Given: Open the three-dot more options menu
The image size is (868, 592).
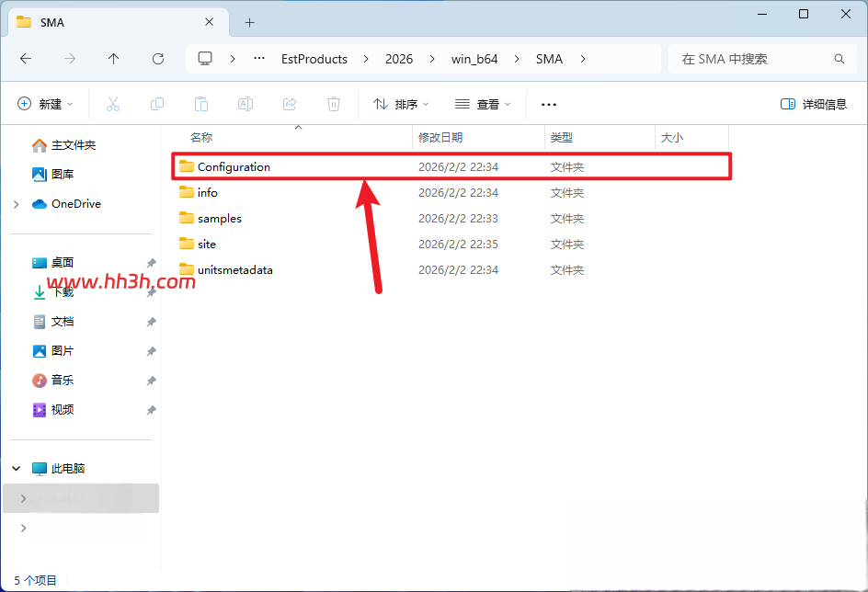Looking at the screenshot, I should [x=549, y=104].
